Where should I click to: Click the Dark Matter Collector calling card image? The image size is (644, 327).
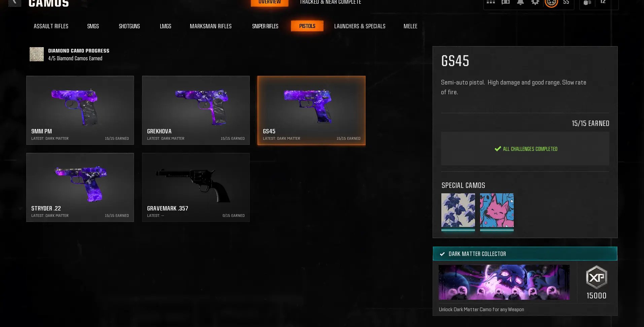point(504,282)
